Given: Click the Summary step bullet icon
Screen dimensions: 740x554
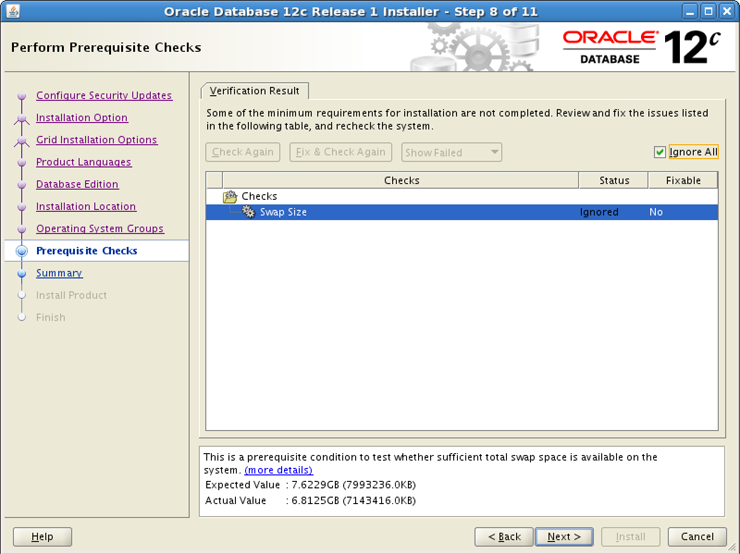Looking at the screenshot, I should pos(22,273).
